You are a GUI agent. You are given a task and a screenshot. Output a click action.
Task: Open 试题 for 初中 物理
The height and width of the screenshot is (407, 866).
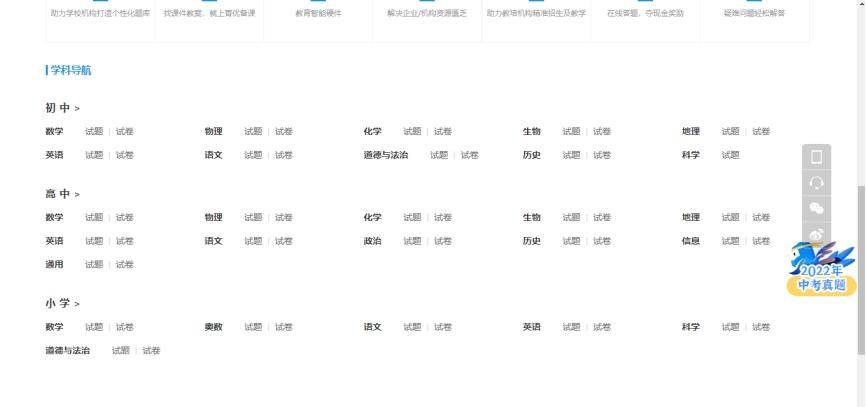click(x=254, y=131)
